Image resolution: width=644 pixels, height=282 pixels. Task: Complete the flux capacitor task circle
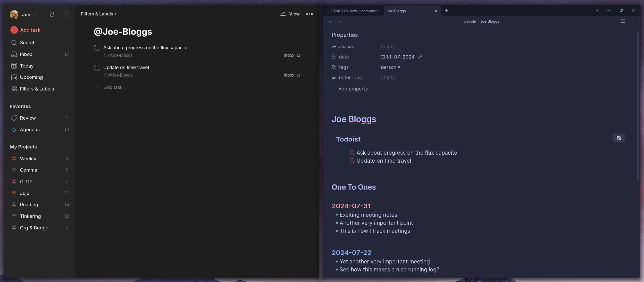97,48
